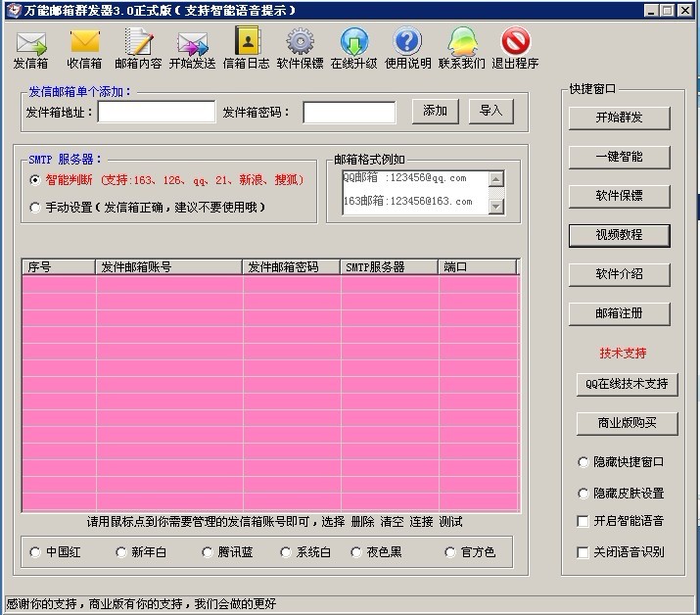Select the 隐藏快捷窗口 radio option
Viewport: 700px width, 615px height.
point(583,462)
